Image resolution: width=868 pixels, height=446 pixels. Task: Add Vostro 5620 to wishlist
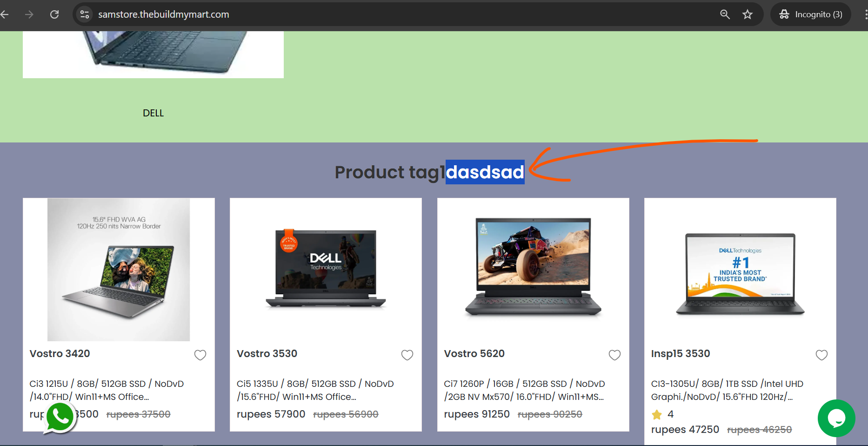click(614, 355)
